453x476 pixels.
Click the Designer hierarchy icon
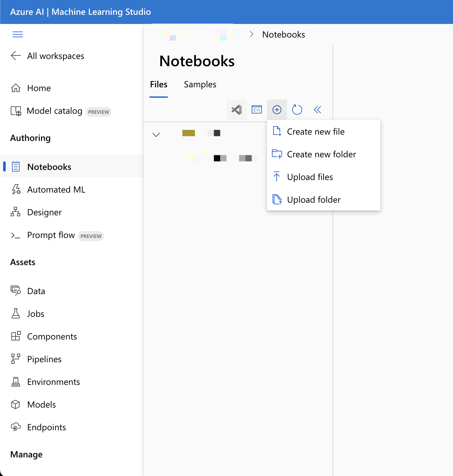(15, 212)
